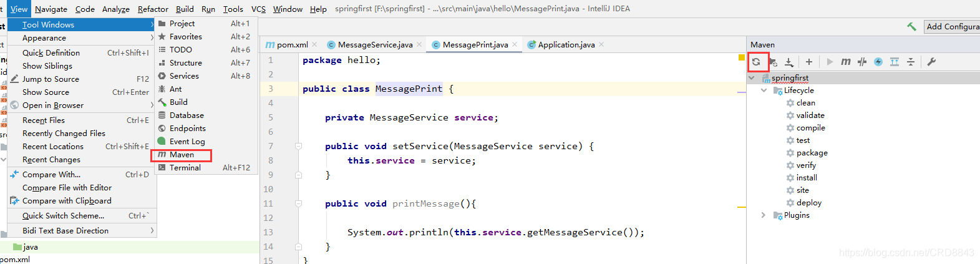980x264 pixels.
Task: Open the View menu
Action: pos(19,9)
